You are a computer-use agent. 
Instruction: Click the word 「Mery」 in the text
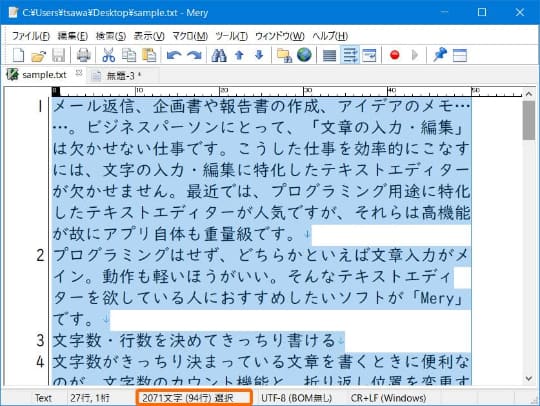point(438,298)
